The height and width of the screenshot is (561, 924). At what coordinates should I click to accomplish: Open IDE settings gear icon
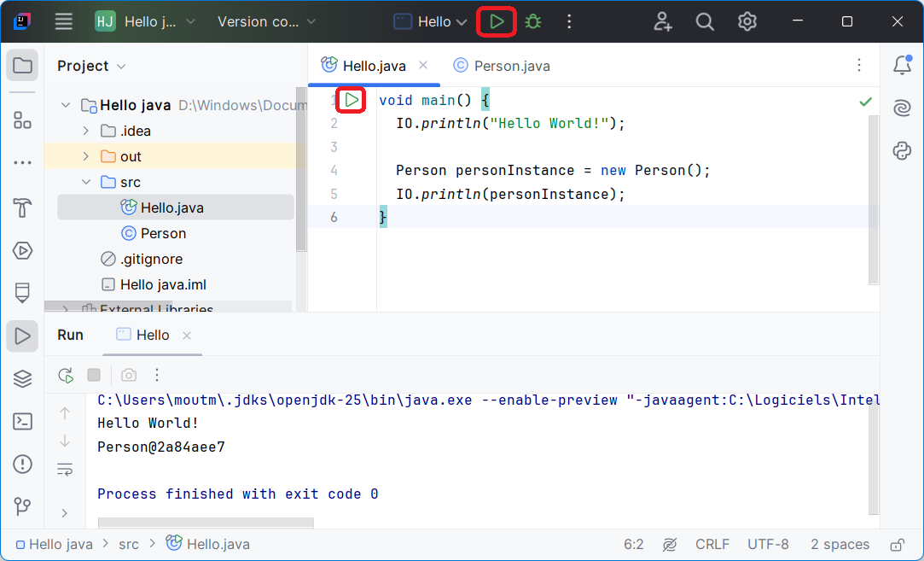point(747,22)
